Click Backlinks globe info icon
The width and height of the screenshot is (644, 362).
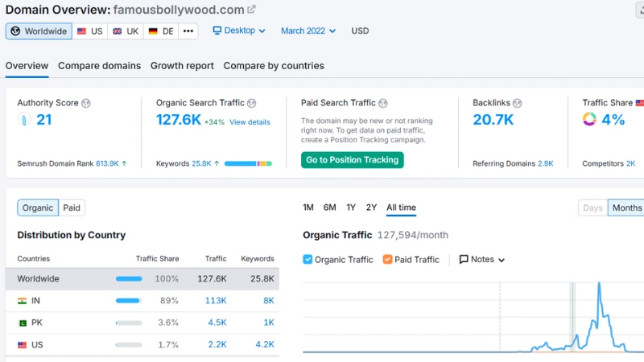click(x=518, y=103)
